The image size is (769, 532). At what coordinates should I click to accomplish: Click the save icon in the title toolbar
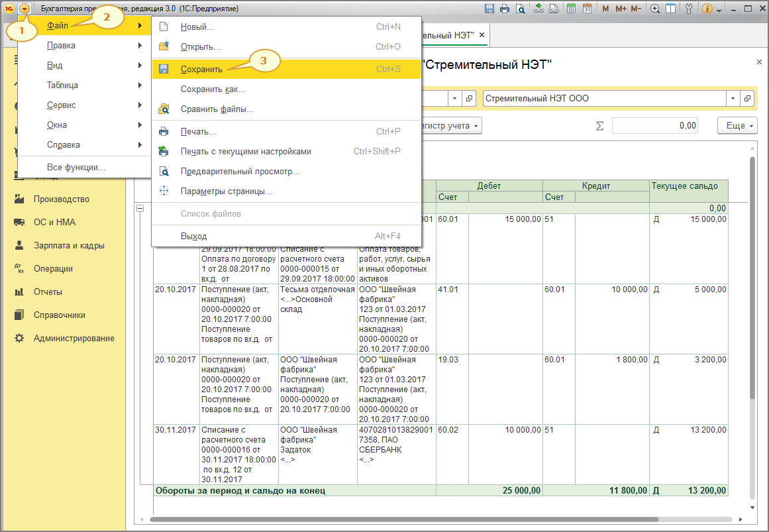[489, 9]
